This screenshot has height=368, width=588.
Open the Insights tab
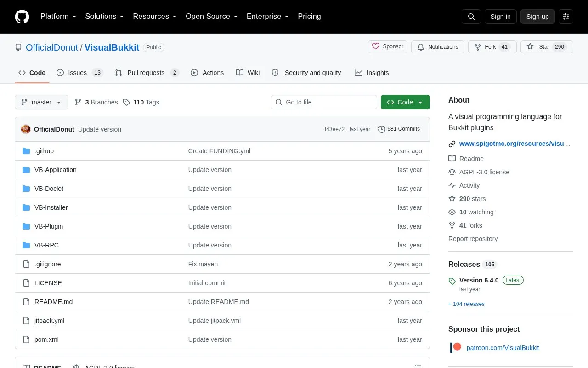click(x=372, y=73)
